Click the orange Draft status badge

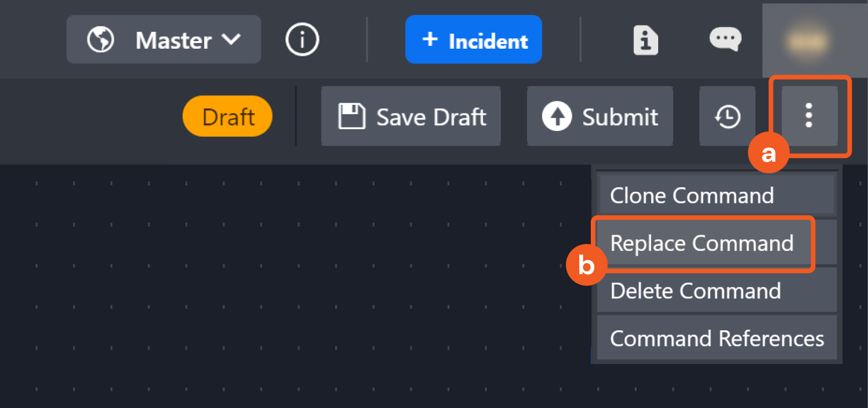point(228,116)
